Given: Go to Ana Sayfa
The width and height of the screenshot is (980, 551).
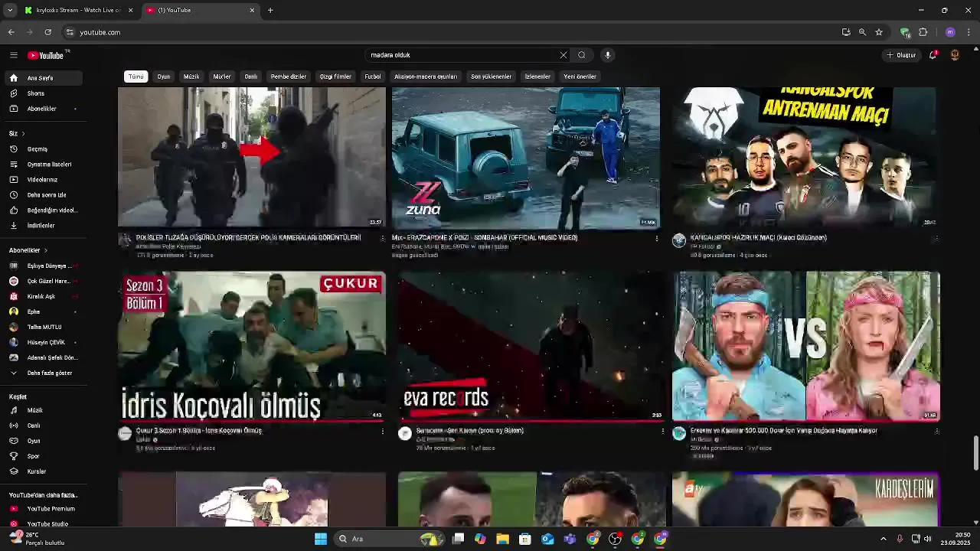Looking at the screenshot, I should pyautogui.click(x=43, y=78).
